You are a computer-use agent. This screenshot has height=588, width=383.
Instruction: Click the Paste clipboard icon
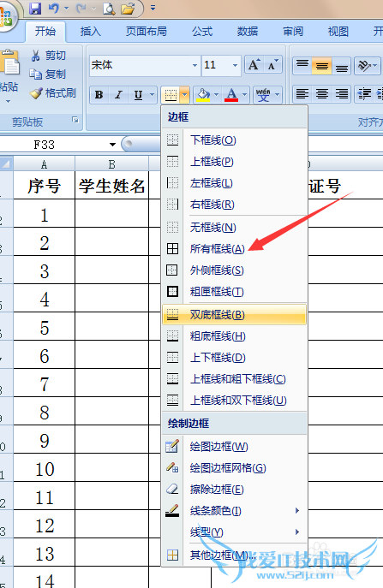pyautogui.click(x=9, y=63)
